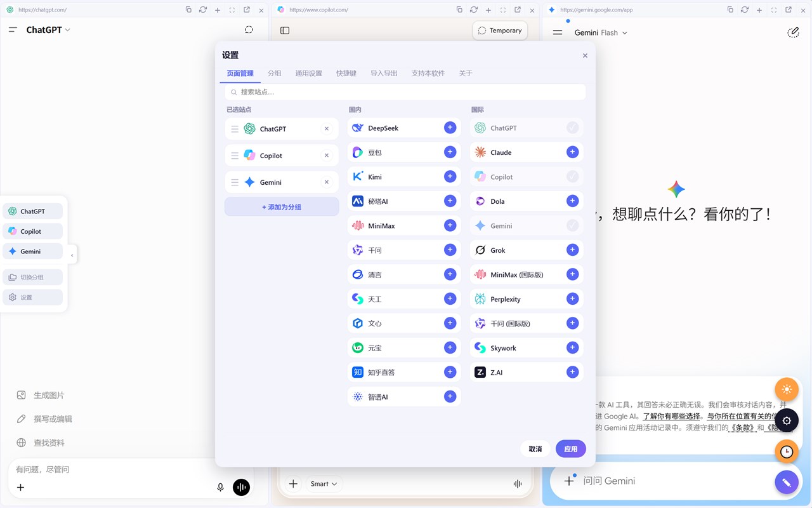Click 切换分组 in the floating panel
Viewport: 812px width, 508px height.
(33, 277)
